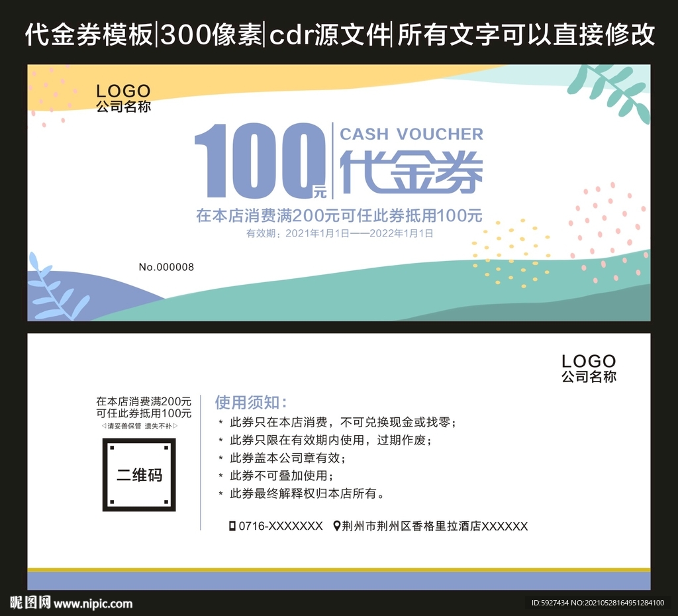Click the CASH VOUCHER heading
Viewport: 678px width, 616px height.
point(411,134)
